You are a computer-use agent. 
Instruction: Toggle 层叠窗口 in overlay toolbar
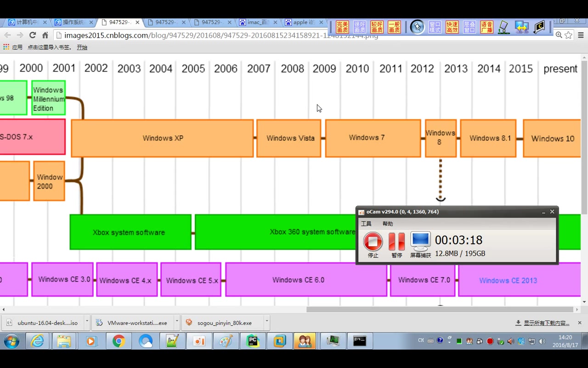[x=469, y=27]
